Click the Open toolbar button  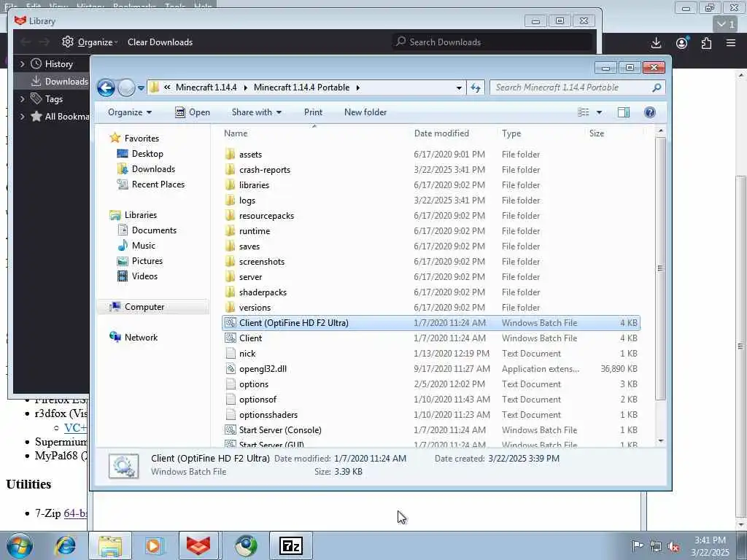[193, 112]
